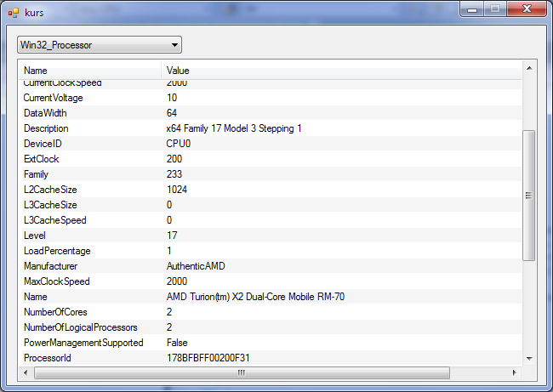Viewport: 553px width, 392px height.
Task: Click the horizontal scrollbar left arrow
Action: [x=26, y=372]
